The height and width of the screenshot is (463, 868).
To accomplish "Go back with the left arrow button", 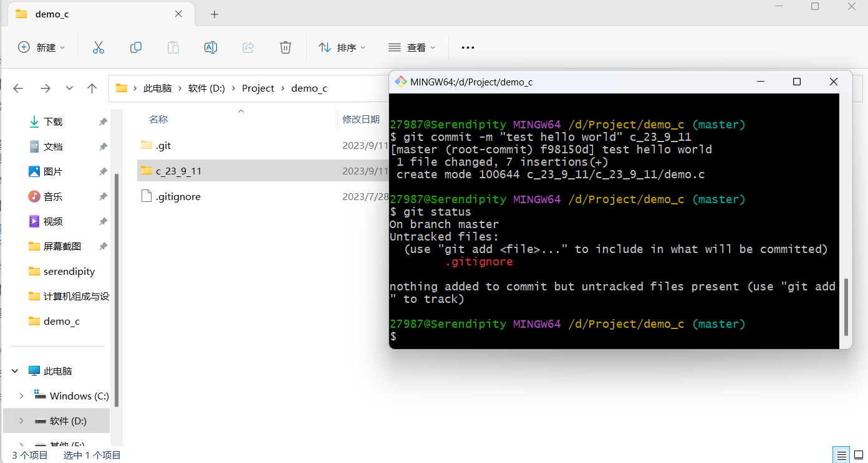I will [x=18, y=88].
